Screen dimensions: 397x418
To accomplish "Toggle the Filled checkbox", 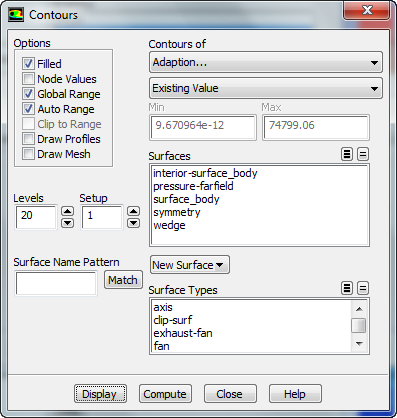I will 28,63.
